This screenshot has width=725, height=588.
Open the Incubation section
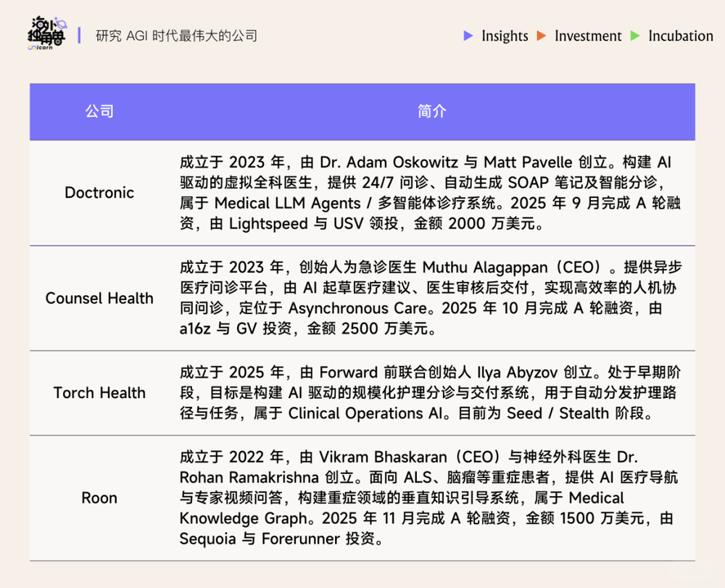pos(681,36)
